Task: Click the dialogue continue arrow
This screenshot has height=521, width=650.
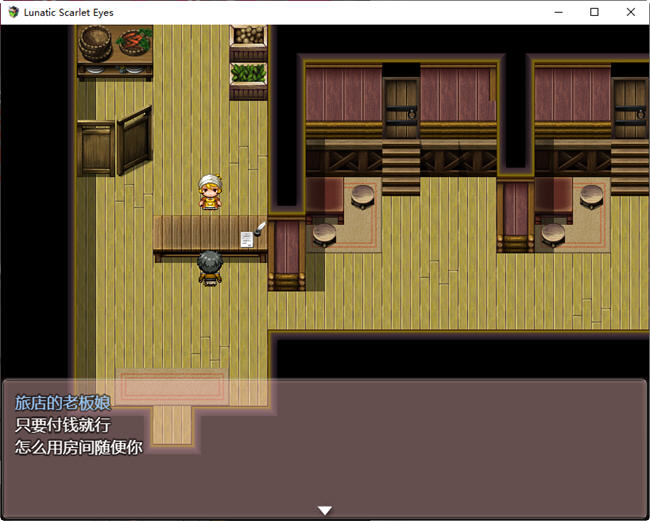Action: pos(324,510)
